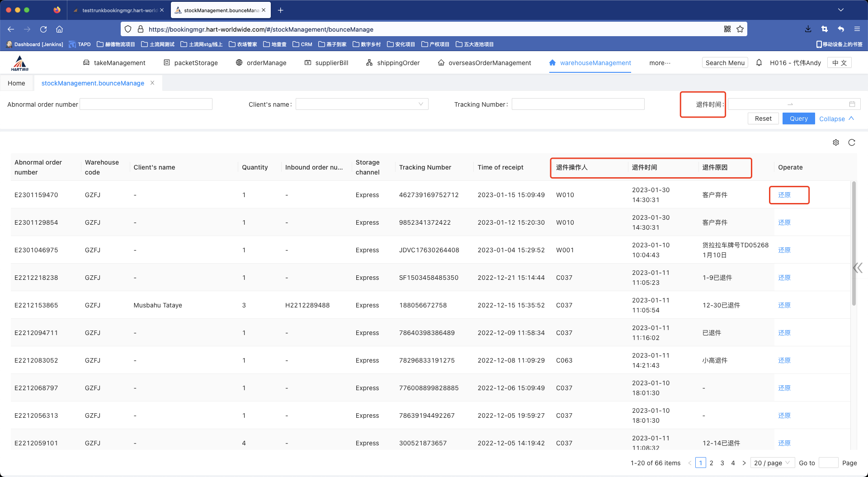The width and height of the screenshot is (868, 477).
Task: Open the QR code icon in address bar
Action: tap(727, 29)
